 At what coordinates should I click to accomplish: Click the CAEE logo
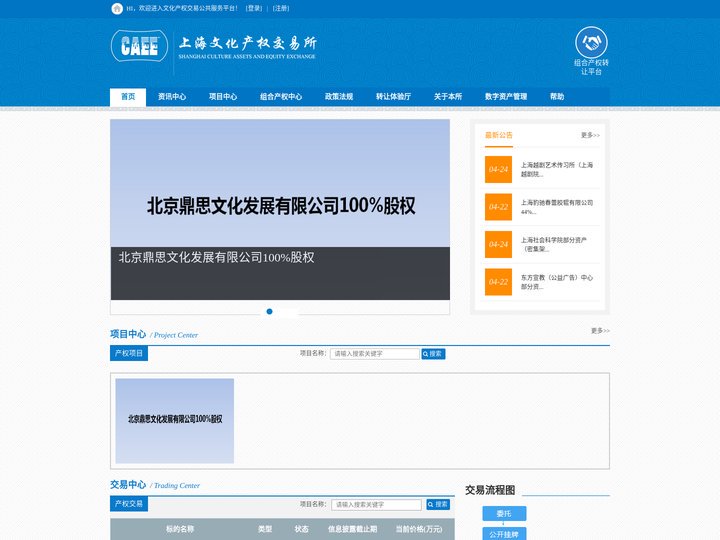point(140,46)
